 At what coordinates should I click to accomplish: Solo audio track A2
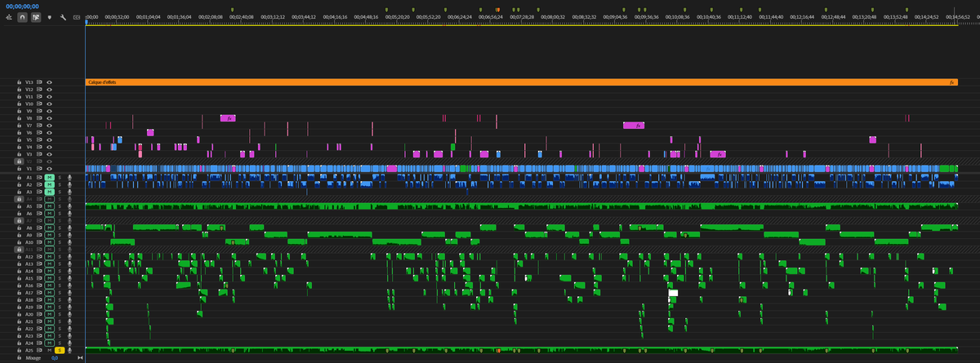tap(60, 185)
